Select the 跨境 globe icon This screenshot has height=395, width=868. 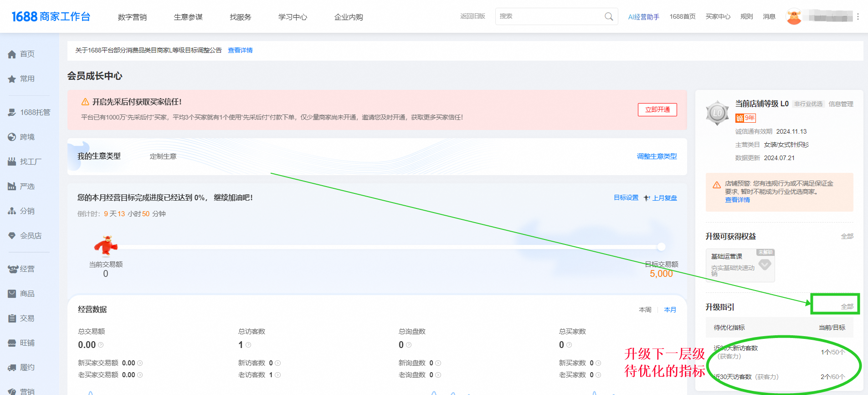tap(12, 137)
